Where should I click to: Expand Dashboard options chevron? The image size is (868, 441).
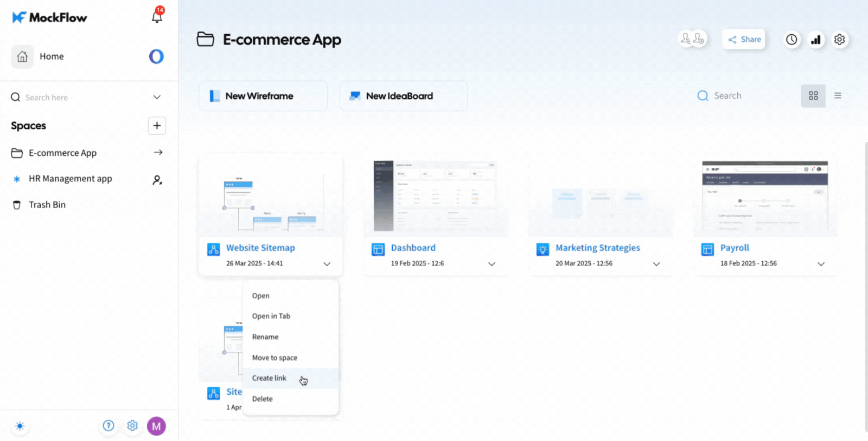[x=492, y=264]
